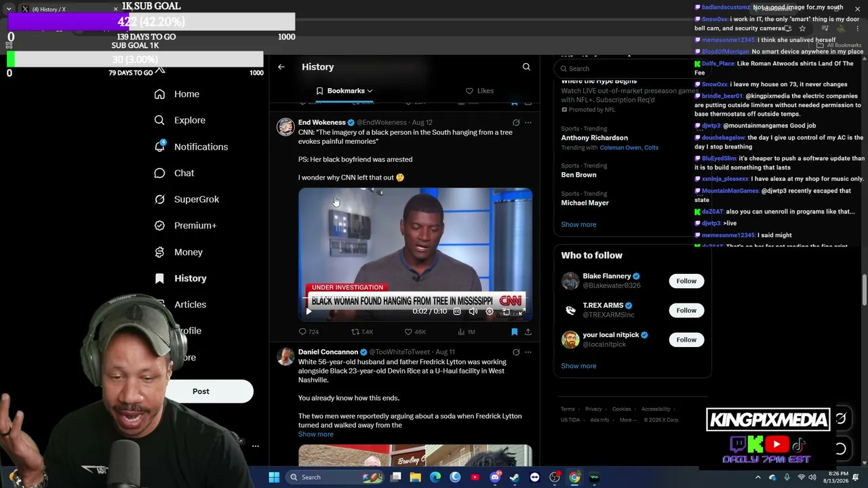Viewport: 868px width, 488px height.
Task: Open Anthony Richardson trending topic
Action: pos(594,138)
